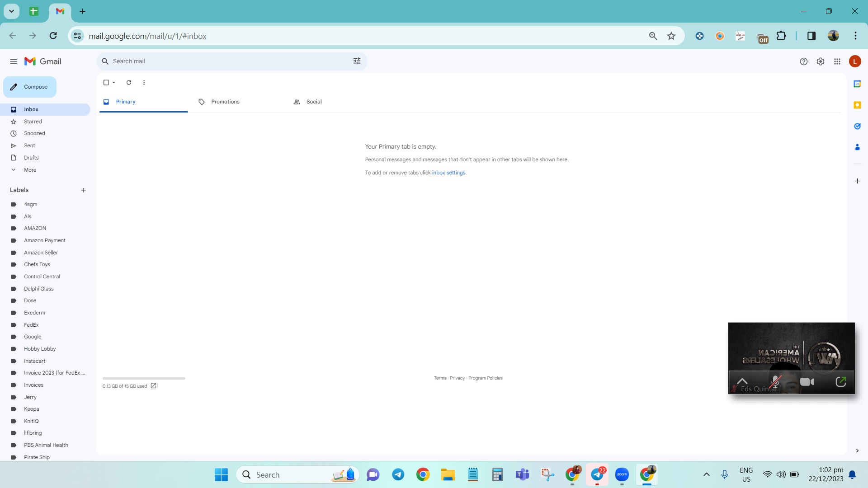
Task: Click the inbox settings link
Action: [448, 173]
